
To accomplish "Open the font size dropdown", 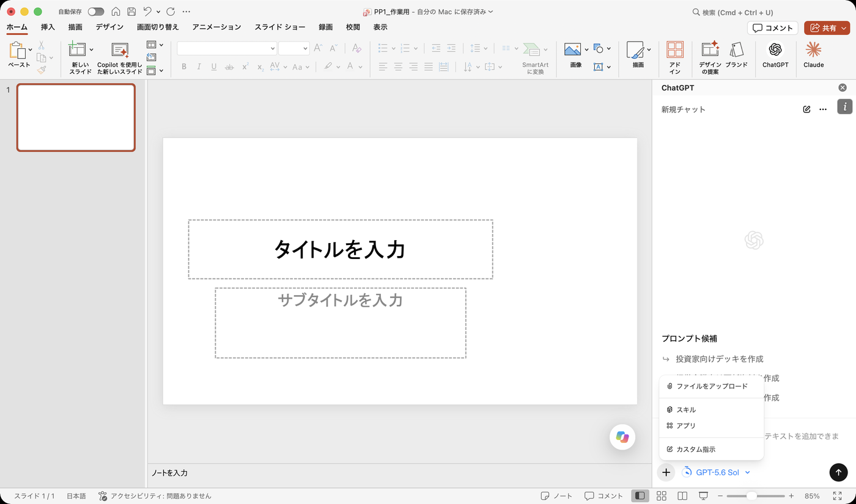I will tap(305, 48).
